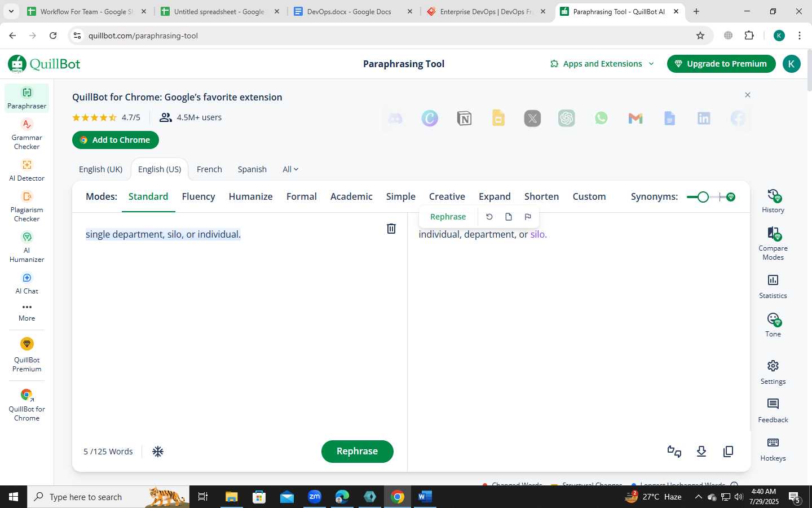Select English (US) language tab
This screenshot has width=812, height=508.
(160, 169)
